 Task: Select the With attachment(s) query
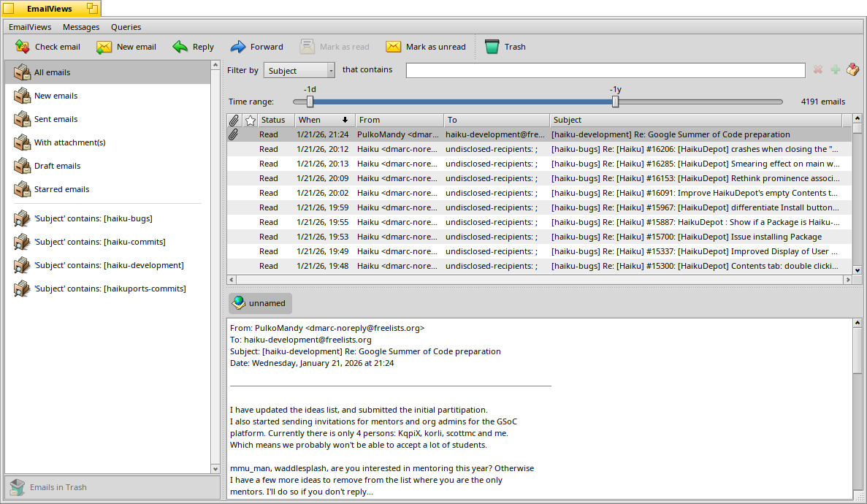click(x=69, y=142)
